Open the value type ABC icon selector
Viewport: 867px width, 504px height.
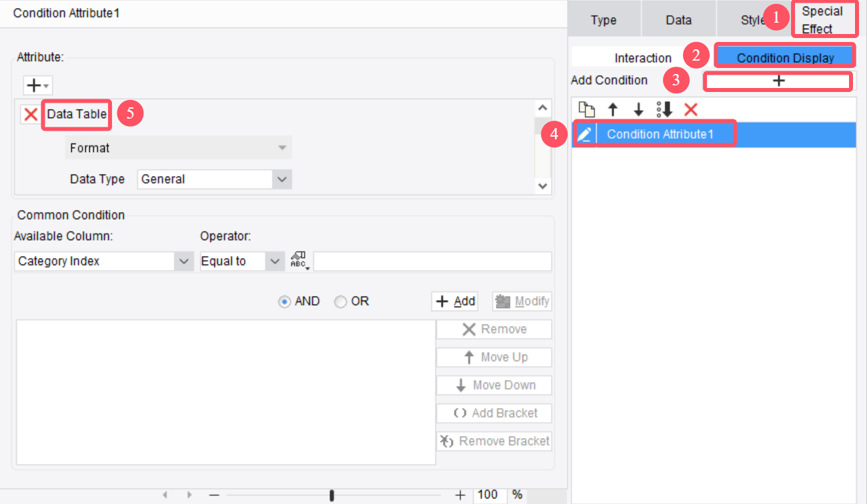[299, 261]
